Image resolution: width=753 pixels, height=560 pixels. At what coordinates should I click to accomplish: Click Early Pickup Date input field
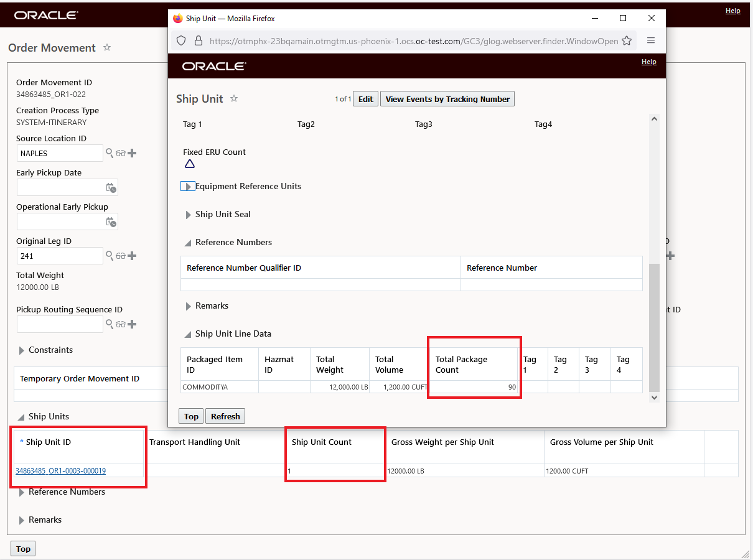[x=67, y=187]
